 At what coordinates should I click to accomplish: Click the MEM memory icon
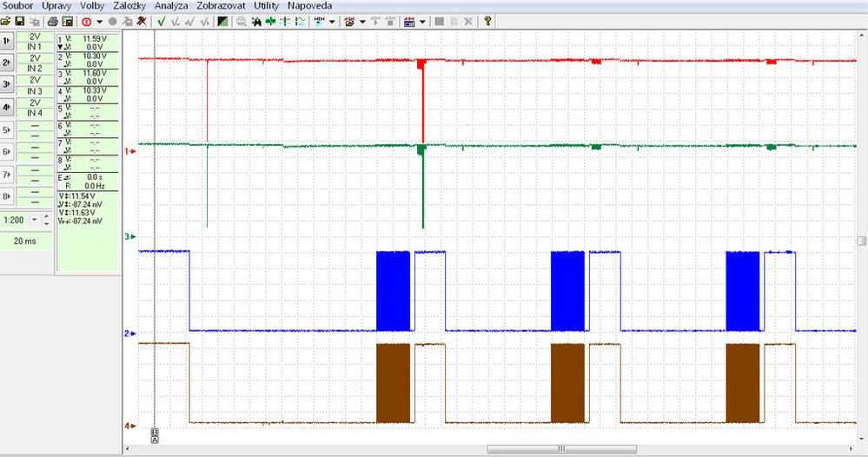(320, 22)
